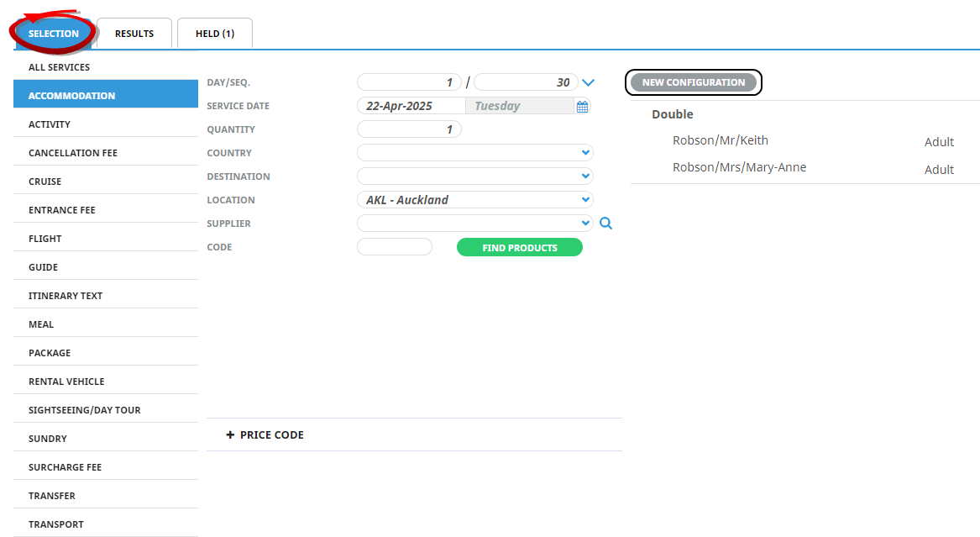The image size is (980, 537).
Task: Click the Service Date field
Action: click(x=411, y=106)
